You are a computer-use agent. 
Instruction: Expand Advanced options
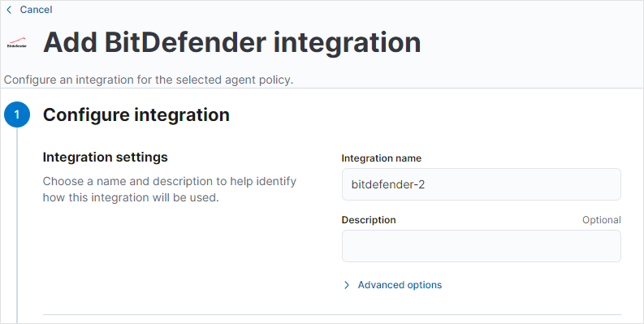pyautogui.click(x=392, y=285)
